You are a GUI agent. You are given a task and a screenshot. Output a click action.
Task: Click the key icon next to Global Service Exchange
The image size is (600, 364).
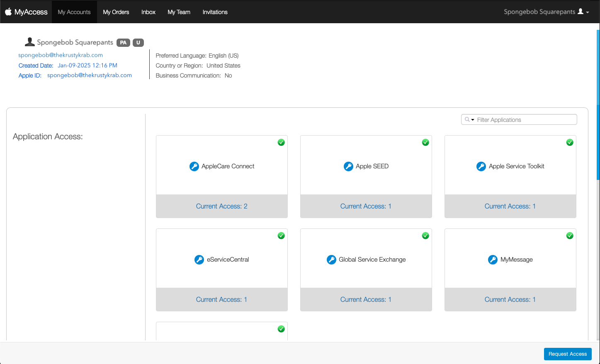click(x=331, y=260)
